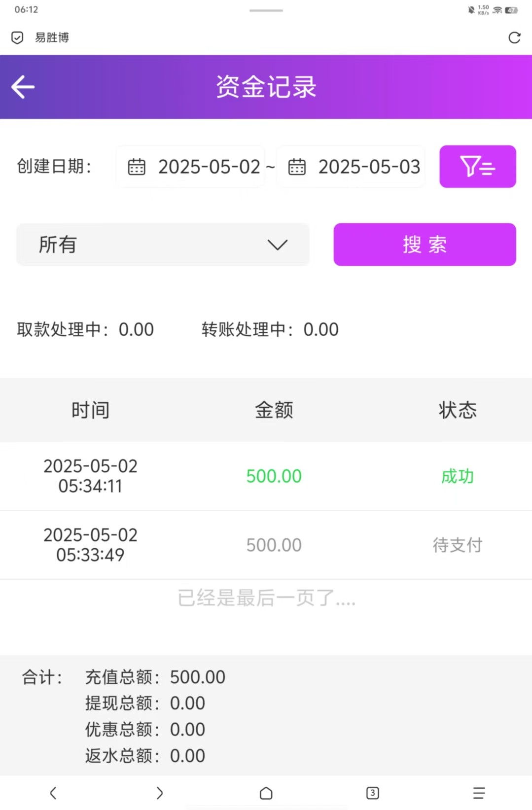
Task: Open the filter options button
Action: [477, 167]
